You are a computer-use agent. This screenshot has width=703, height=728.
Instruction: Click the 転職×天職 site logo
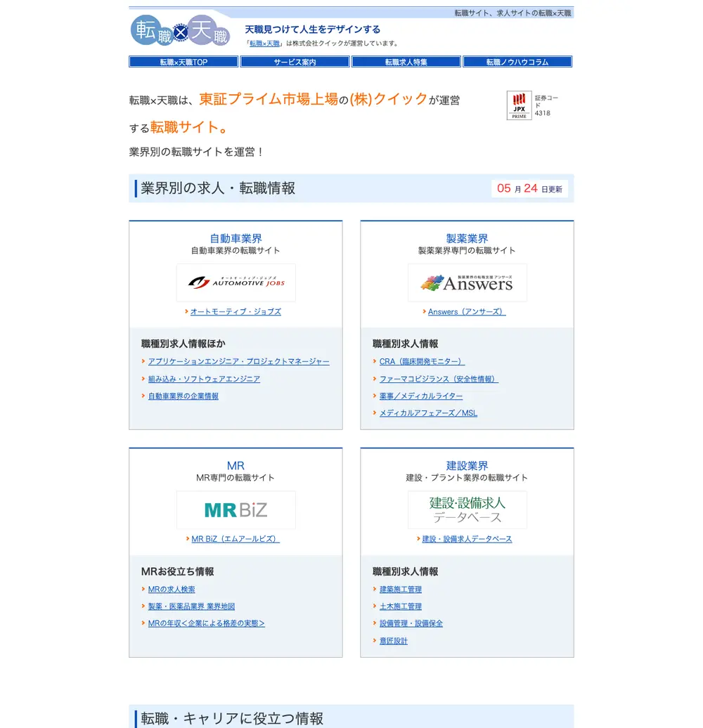[x=180, y=31]
